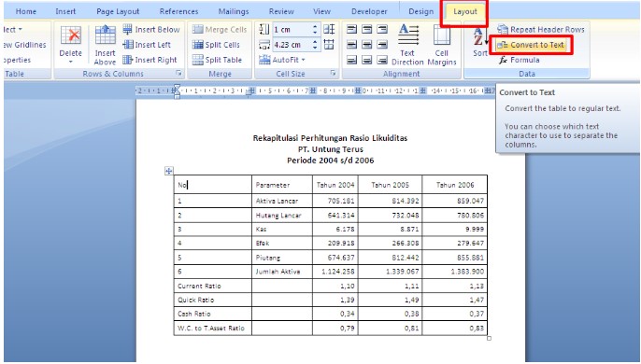The image size is (641, 364).
Task: Open the Review tab
Action: point(281,11)
